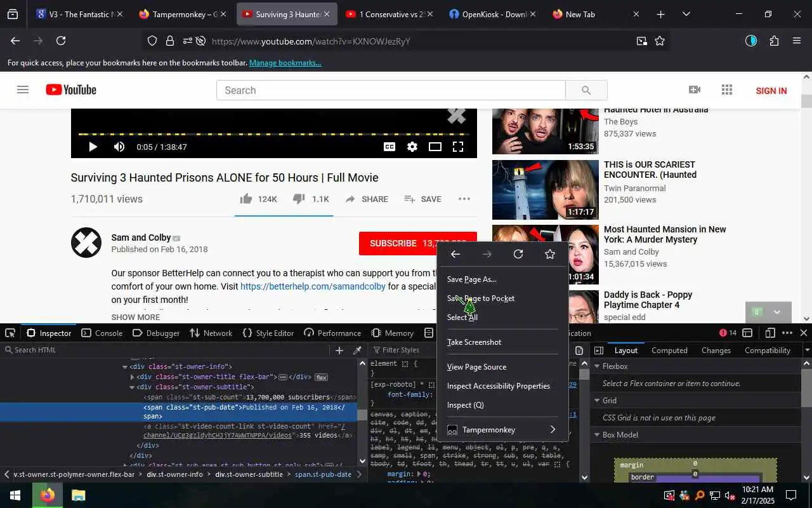812x508 pixels.
Task: Switch to the Network tab in DevTools
Action: click(211, 333)
